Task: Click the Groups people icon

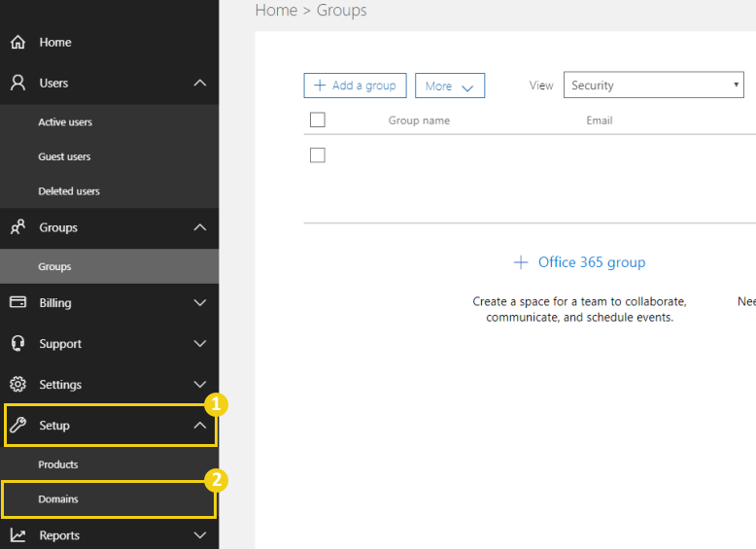Action: 17,227
